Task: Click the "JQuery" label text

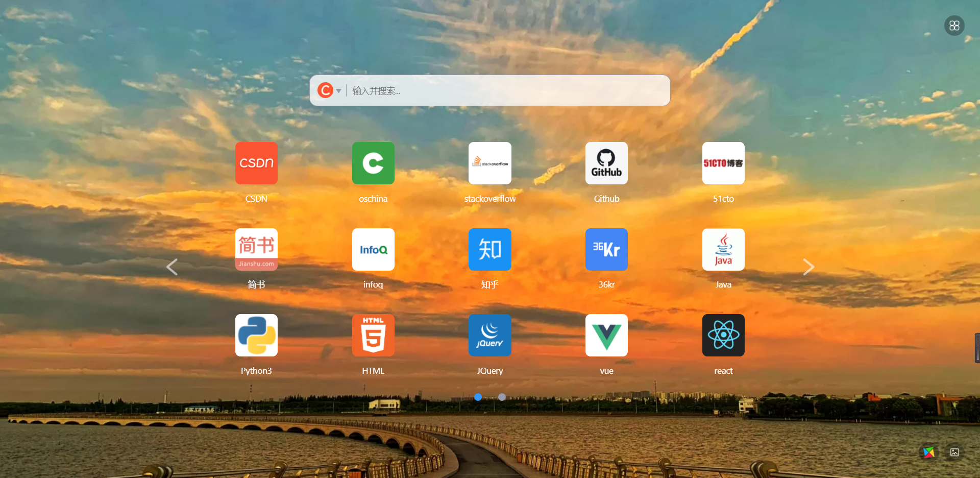Action: tap(490, 371)
